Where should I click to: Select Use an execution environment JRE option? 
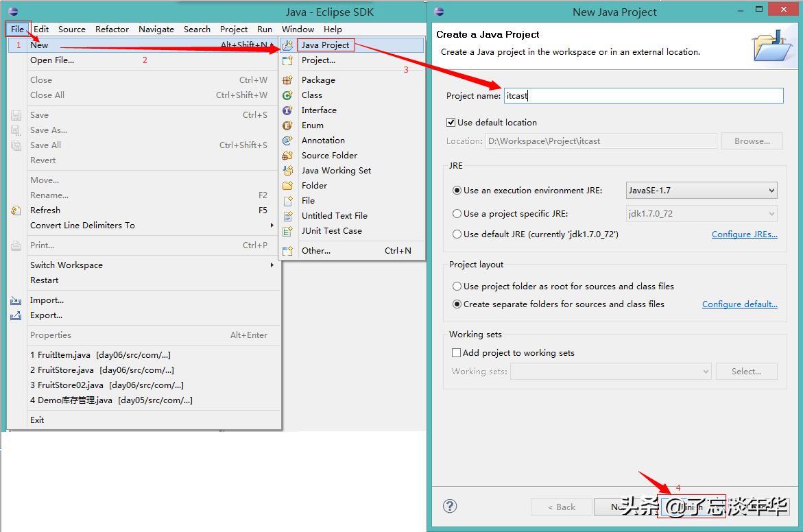[x=457, y=191]
